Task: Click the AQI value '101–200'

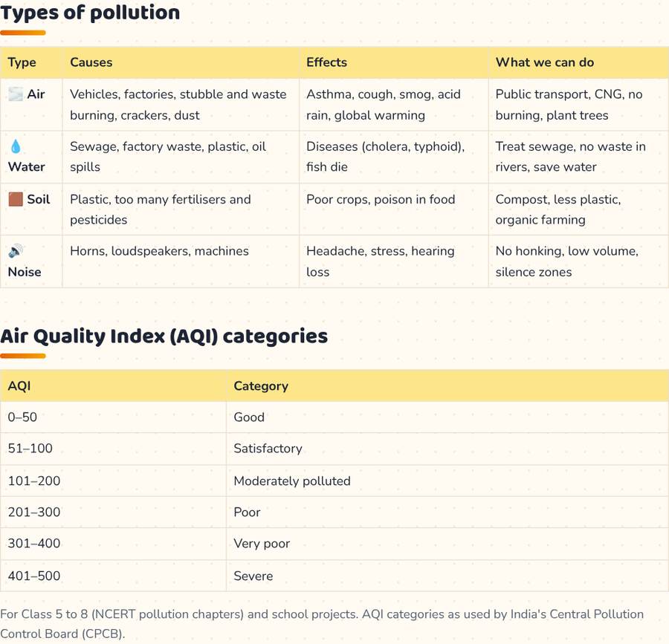Action: pyautogui.click(x=33, y=481)
